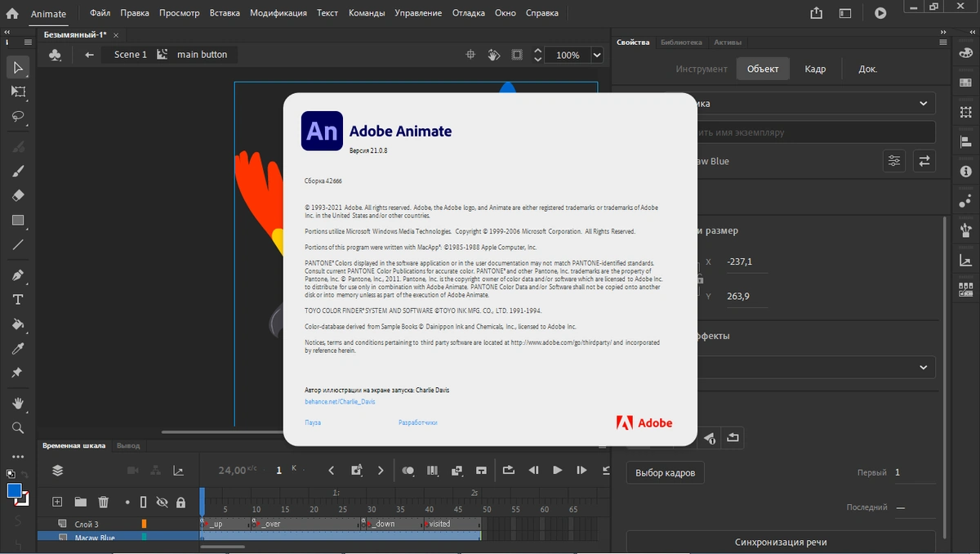The height and width of the screenshot is (554, 980).
Task: Click the share/export icon in the top bar
Action: pyautogui.click(x=817, y=13)
